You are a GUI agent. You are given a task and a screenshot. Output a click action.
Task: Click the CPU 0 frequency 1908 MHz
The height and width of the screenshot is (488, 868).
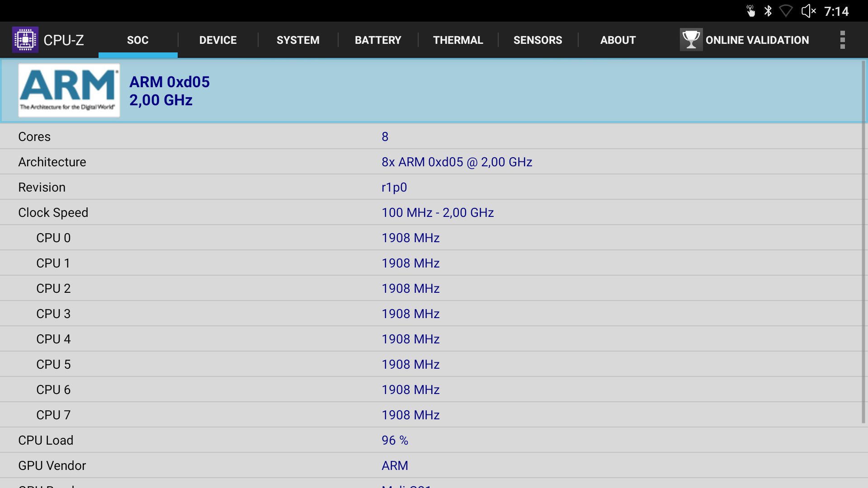(410, 238)
